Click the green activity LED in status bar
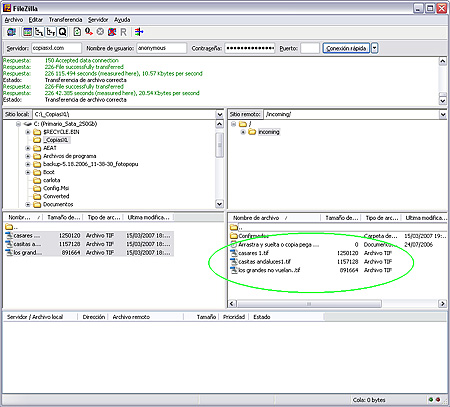 point(431,399)
